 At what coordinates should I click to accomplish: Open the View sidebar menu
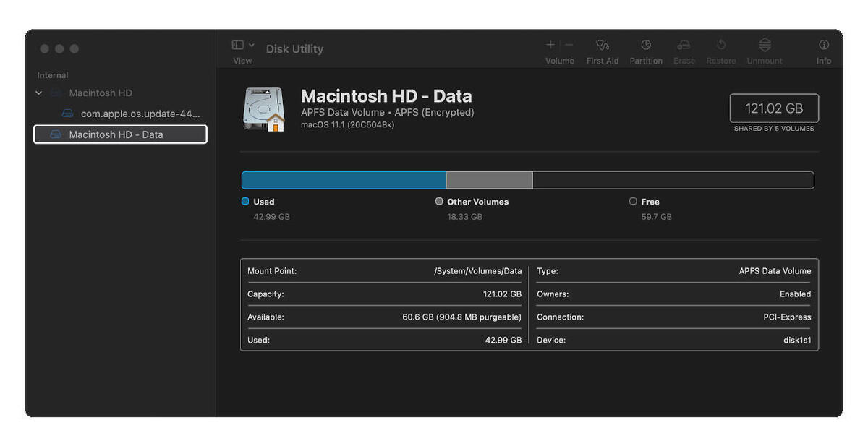tap(242, 45)
